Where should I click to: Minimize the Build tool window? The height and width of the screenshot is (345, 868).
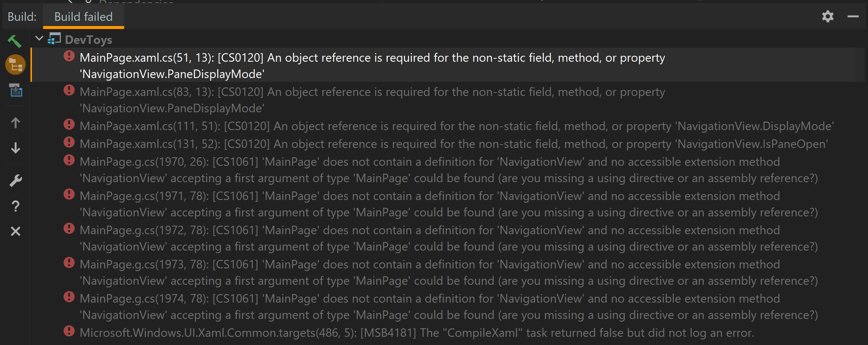[x=854, y=16]
